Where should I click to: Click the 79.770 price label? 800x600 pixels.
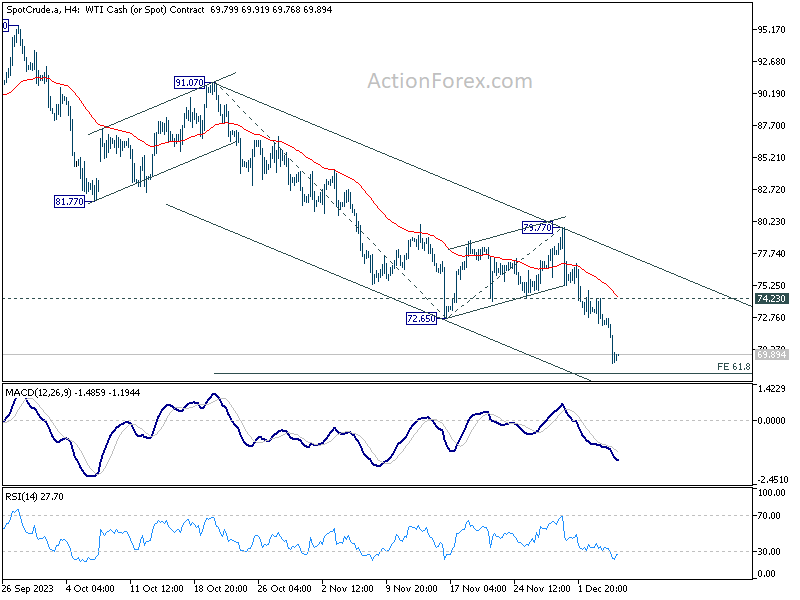click(538, 228)
